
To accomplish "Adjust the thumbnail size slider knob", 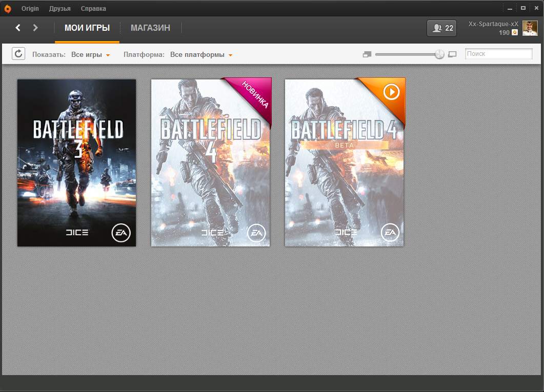I will click(x=439, y=54).
